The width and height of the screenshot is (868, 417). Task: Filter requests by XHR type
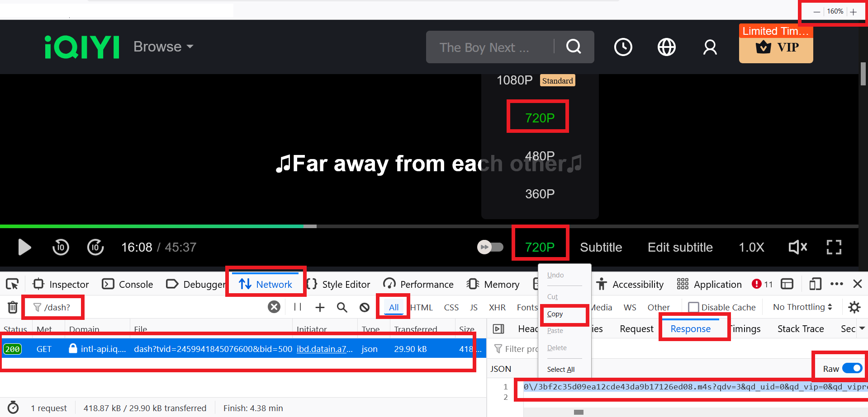point(497,307)
